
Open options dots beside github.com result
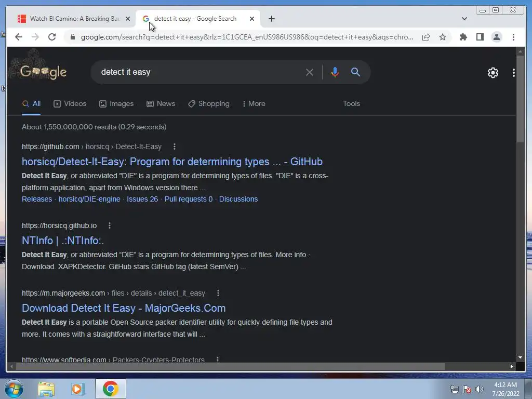pos(175,147)
